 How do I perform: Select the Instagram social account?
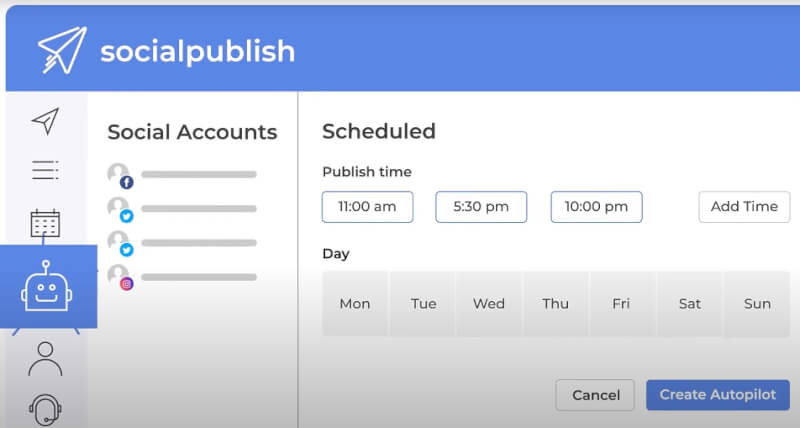pos(182,278)
